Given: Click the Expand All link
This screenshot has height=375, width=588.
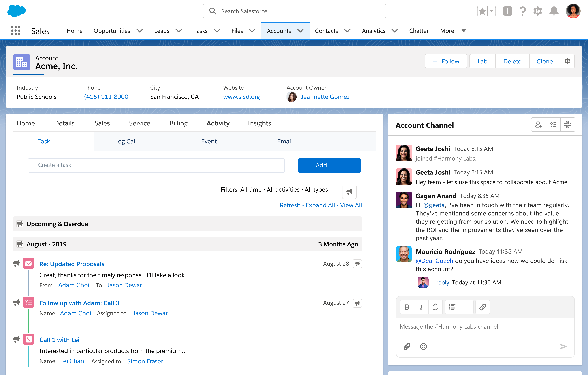Looking at the screenshot, I should [x=320, y=205].
